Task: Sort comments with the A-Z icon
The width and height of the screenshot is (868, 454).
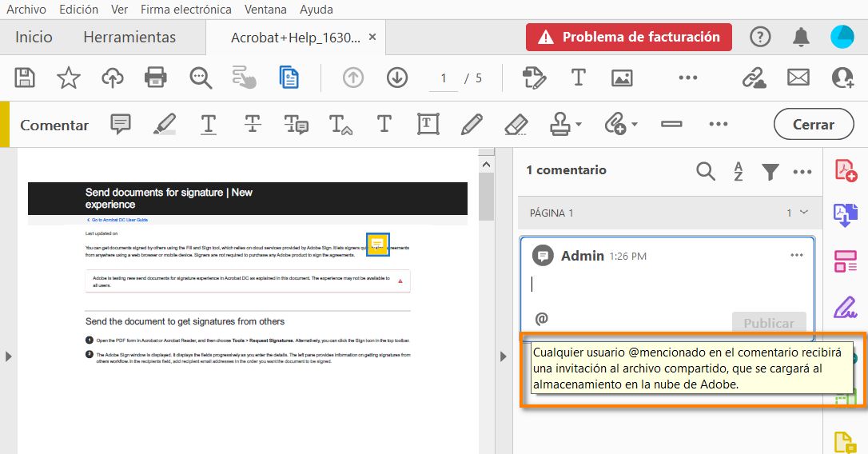Action: (x=739, y=172)
